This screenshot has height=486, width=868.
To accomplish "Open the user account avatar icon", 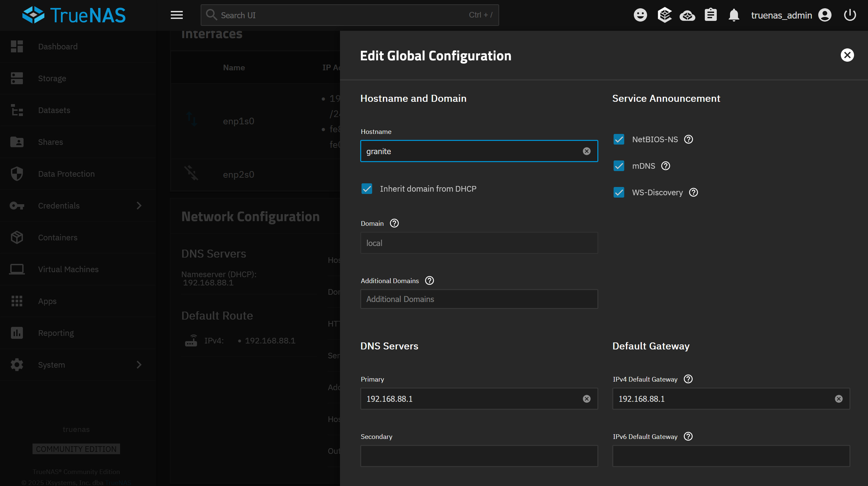I will click(x=825, y=15).
